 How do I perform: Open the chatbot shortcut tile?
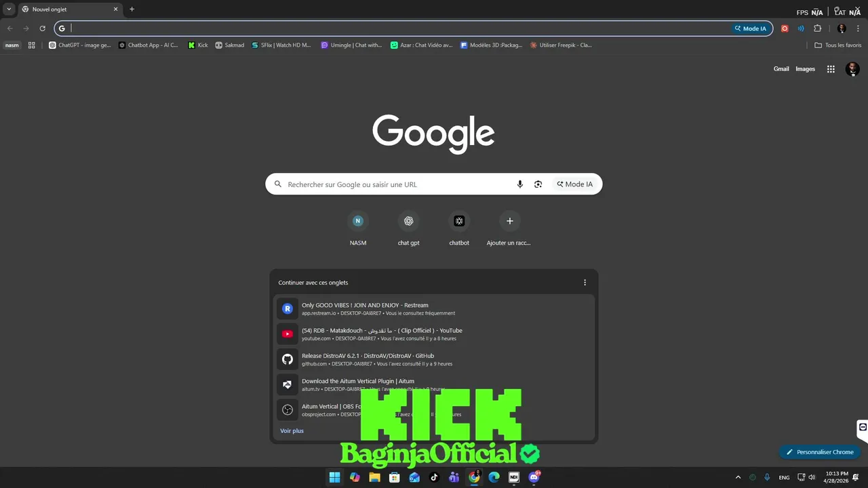tap(459, 228)
